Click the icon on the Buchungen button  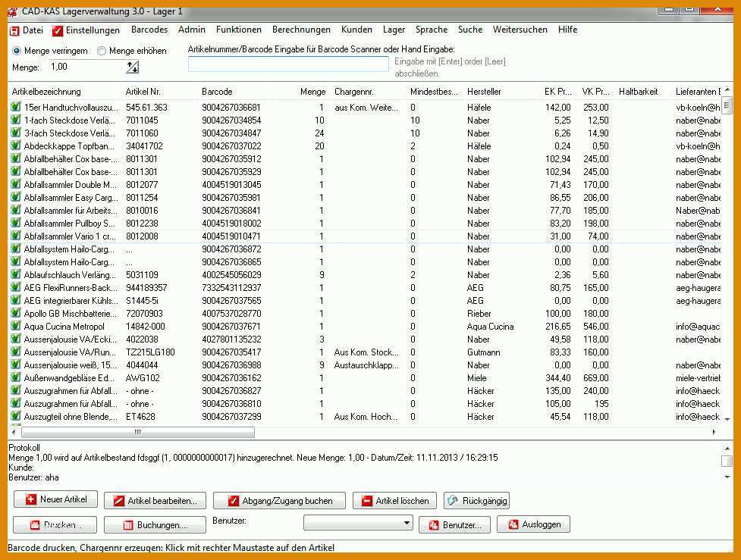128,525
